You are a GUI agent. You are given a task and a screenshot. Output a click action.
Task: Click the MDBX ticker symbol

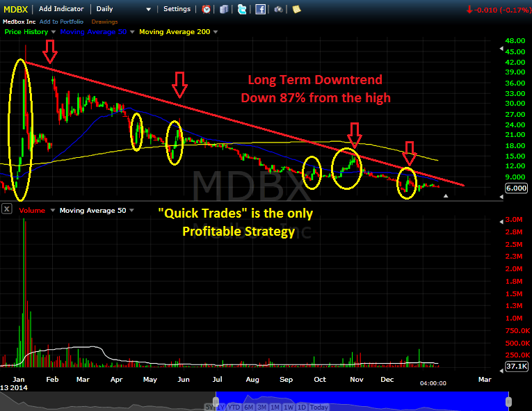tap(15, 9)
